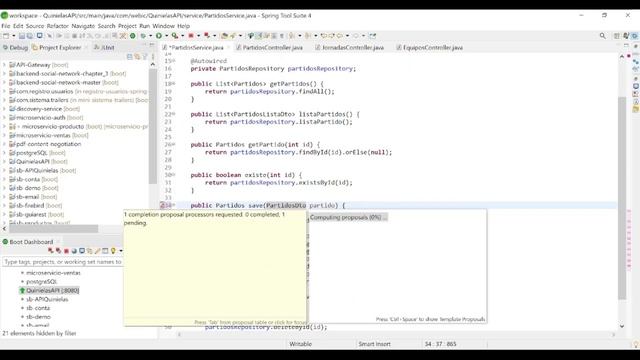Click the Boot Dashboard debug restart icon
Image resolution: width=640 pixels, height=360 pixels.
tap(58, 251)
